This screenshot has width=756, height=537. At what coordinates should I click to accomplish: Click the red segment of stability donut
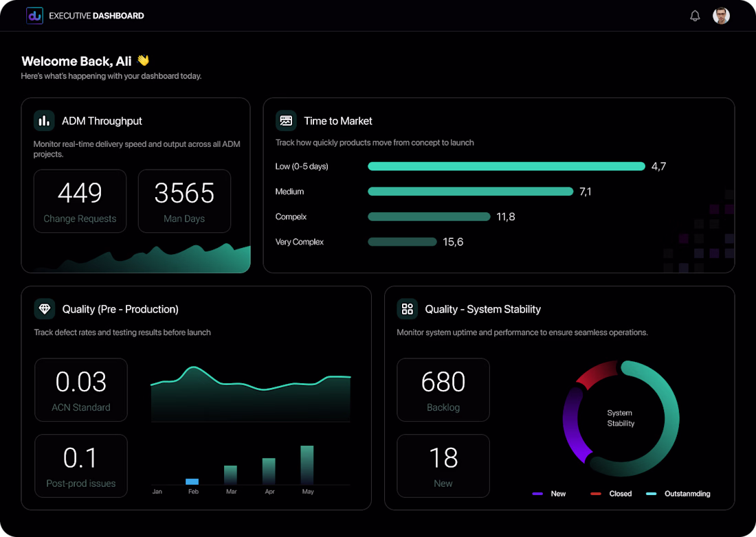tap(596, 374)
